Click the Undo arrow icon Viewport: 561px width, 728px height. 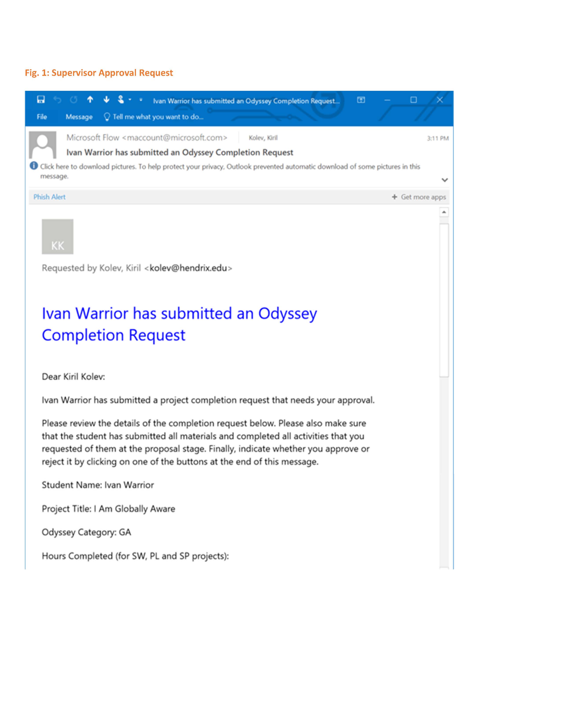tap(57, 99)
